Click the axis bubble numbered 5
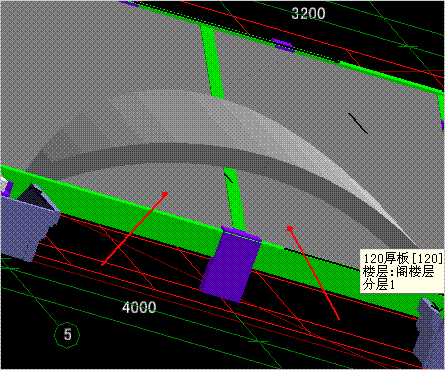The image size is (445, 370). point(67,335)
